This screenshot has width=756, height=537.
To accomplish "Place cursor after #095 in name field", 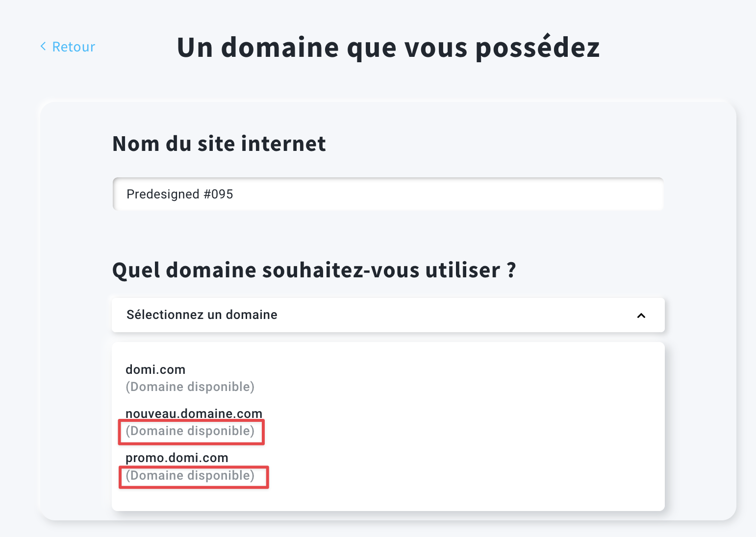I will [x=234, y=195].
